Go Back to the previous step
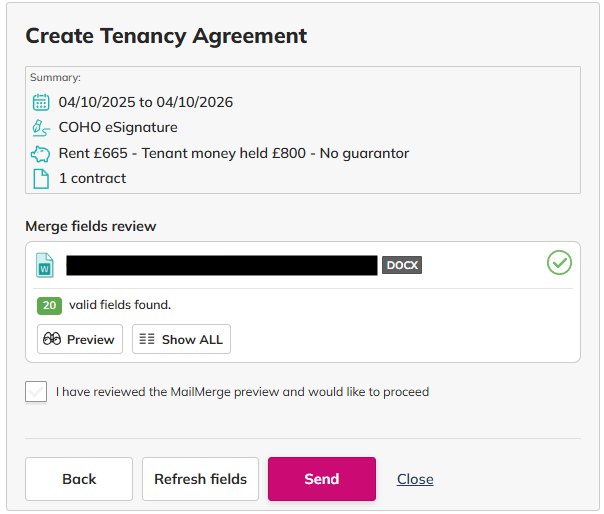Image resolution: width=604 pixels, height=514 pixels. coord(79,479)
